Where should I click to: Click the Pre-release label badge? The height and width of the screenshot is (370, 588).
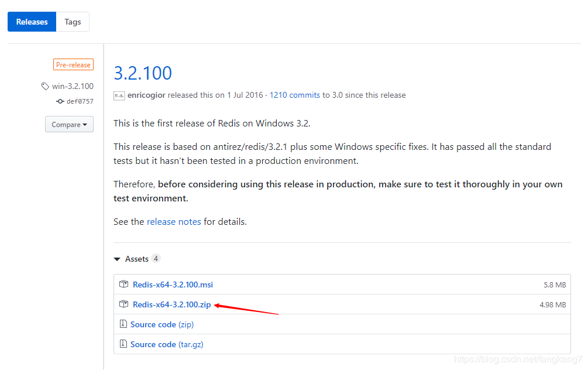(73, 64)
